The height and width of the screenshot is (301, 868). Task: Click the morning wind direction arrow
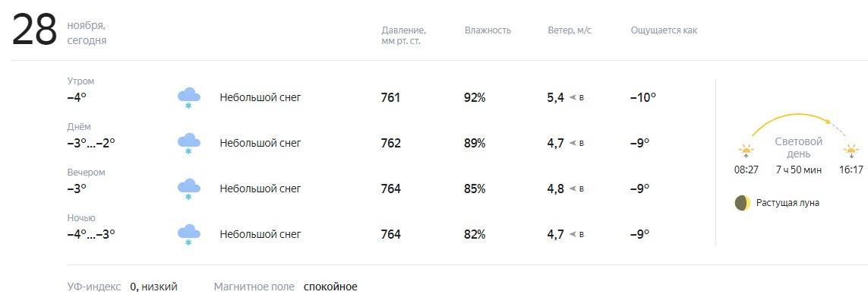[x=573, y=98]
